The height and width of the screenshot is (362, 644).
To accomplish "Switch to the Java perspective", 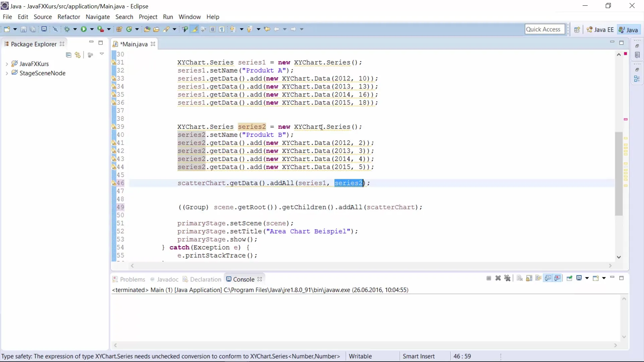I will pos(629,29).
